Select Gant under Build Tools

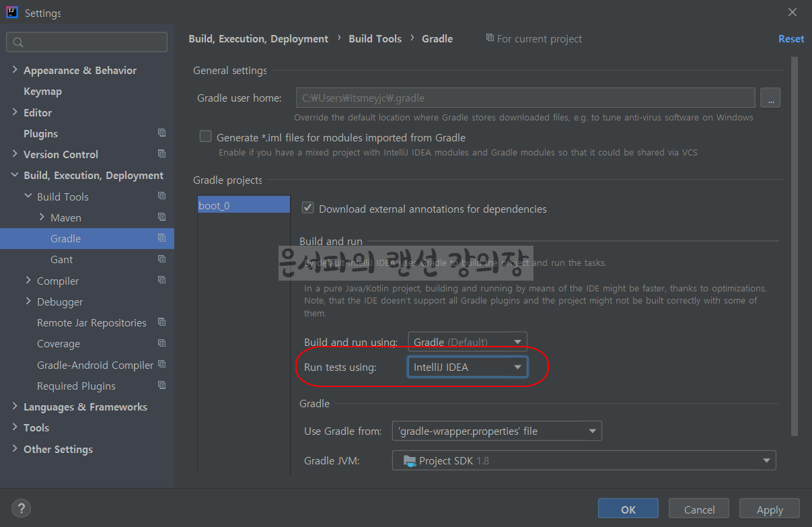[x=61, y=259]
